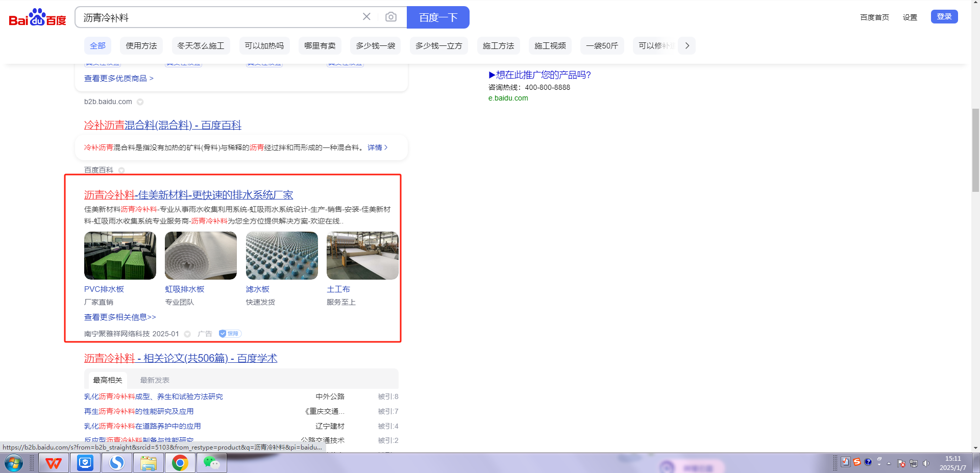Switch to Google Chrome on the taskbar
The height and width of the screenshot is (473, 980).
pos(180,463)
